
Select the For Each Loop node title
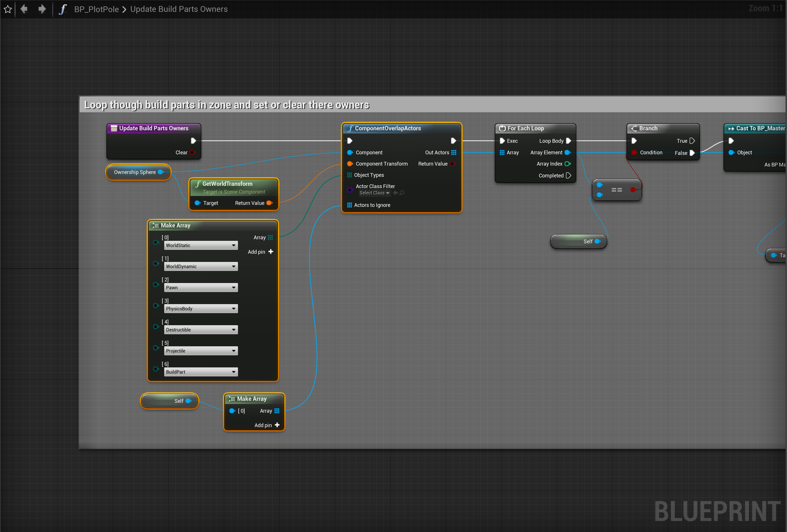click(525, 128)
